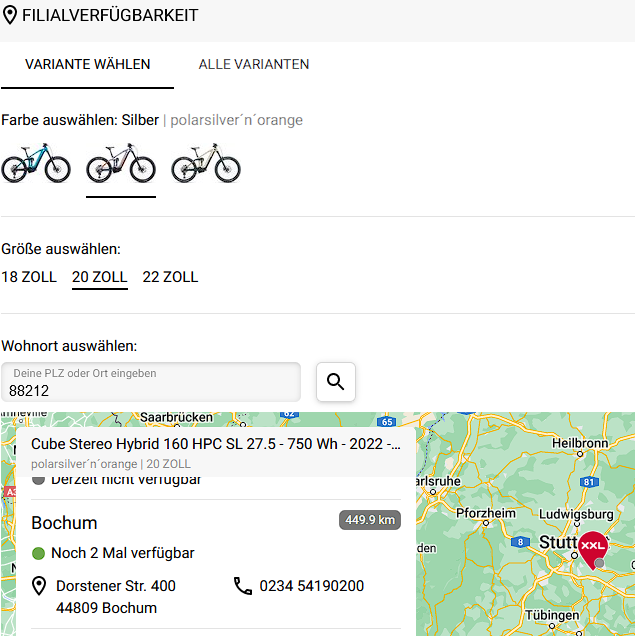The height and width of the screenshot is (636, 635).
Task: Click the phone icon for Bochum store
Action: [x=243, y=586]
